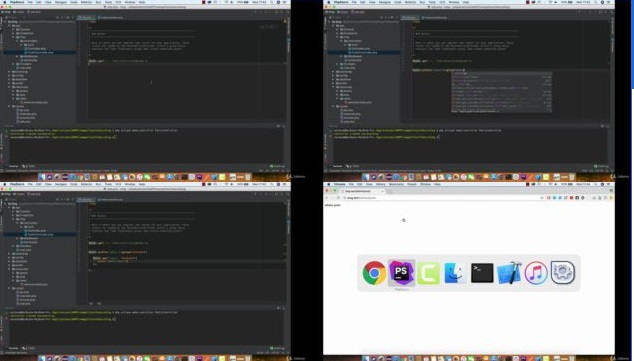Screen dimensions: 634x361
Task: Pick the Xcode hammer icon in switcher
Action: click(509, 273)
